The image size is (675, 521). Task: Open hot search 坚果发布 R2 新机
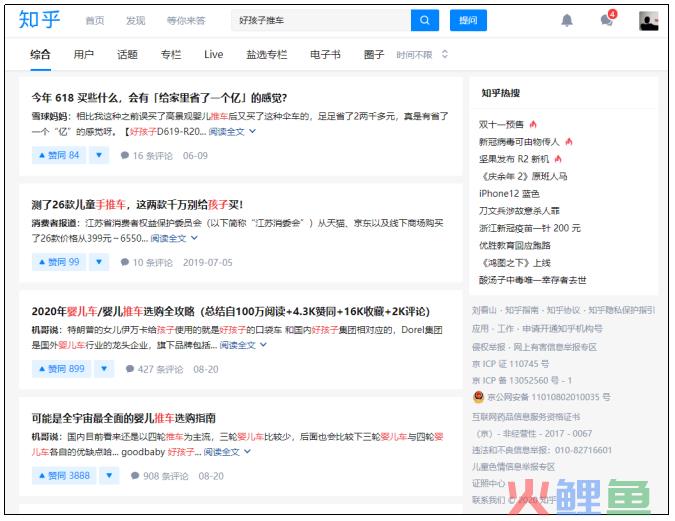click(514, 159)
